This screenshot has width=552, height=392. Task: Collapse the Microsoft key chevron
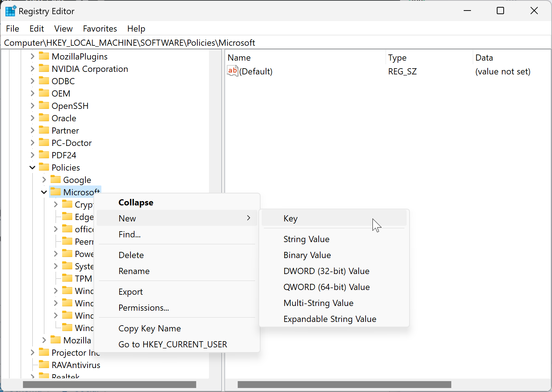44,192
